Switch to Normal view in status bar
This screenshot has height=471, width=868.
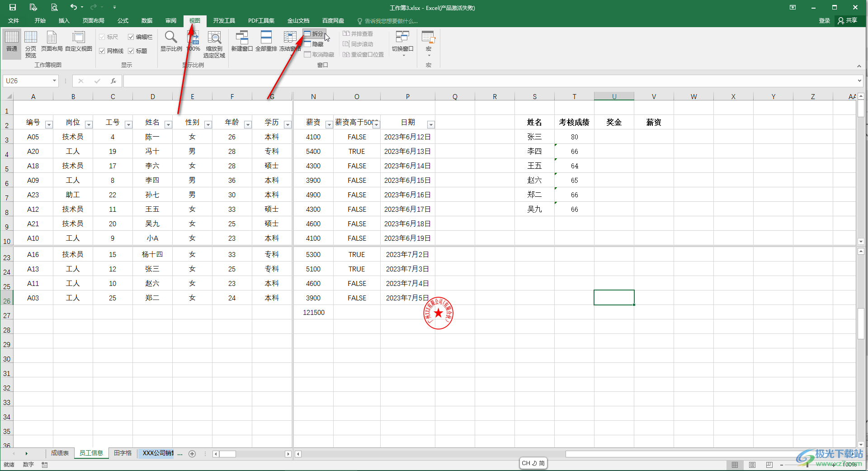[735, 465]
